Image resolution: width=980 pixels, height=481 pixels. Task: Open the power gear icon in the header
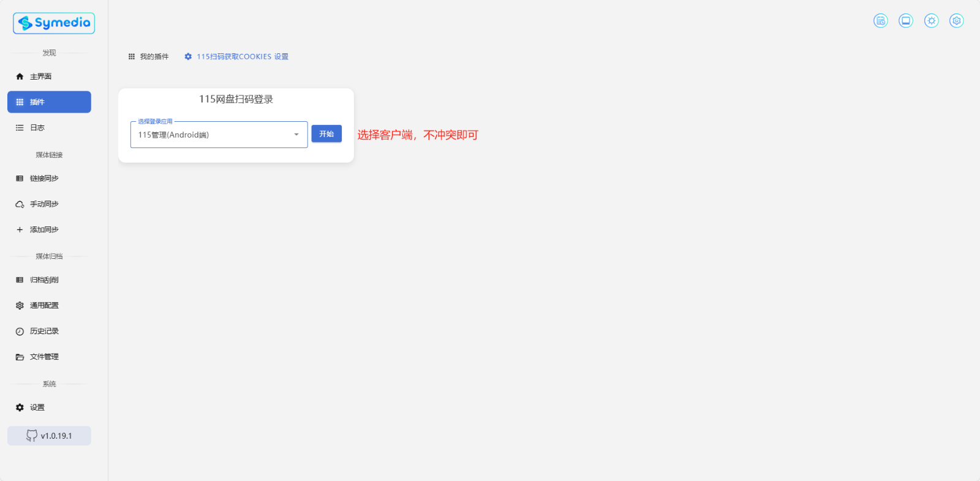[957, 21]
